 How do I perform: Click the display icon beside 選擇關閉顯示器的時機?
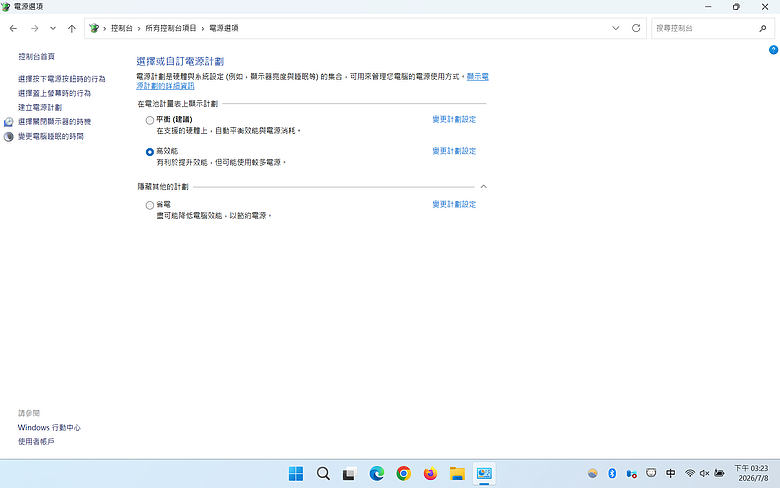pos(8,122)
